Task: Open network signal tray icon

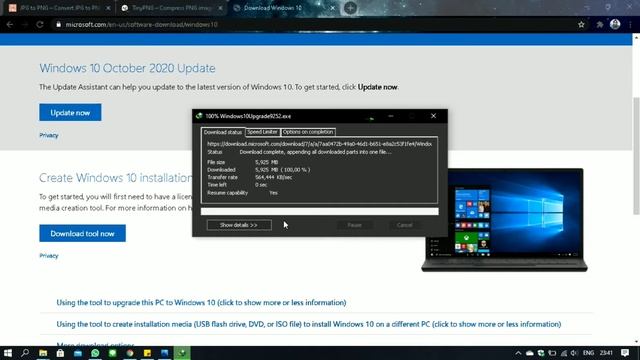Action: click(564, 353)
